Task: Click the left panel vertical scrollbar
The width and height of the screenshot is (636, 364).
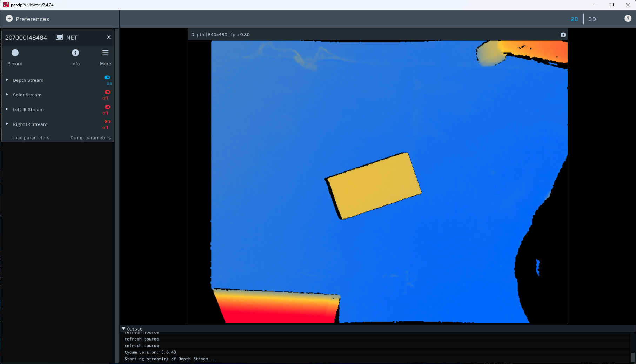Action: (117, 196)
